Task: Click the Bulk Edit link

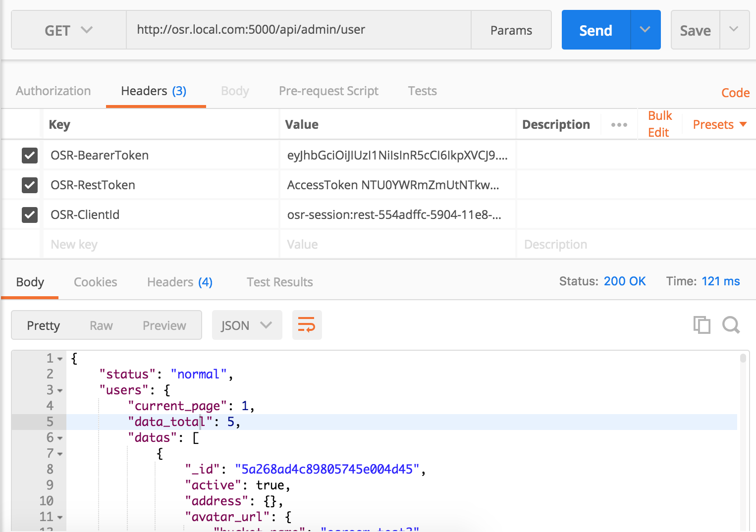Action: (659, 124)
